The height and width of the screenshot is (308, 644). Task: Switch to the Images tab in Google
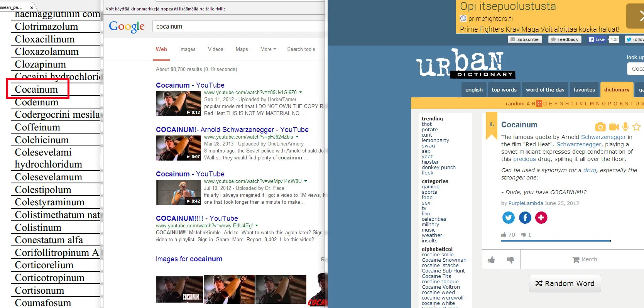pos(187,49)
